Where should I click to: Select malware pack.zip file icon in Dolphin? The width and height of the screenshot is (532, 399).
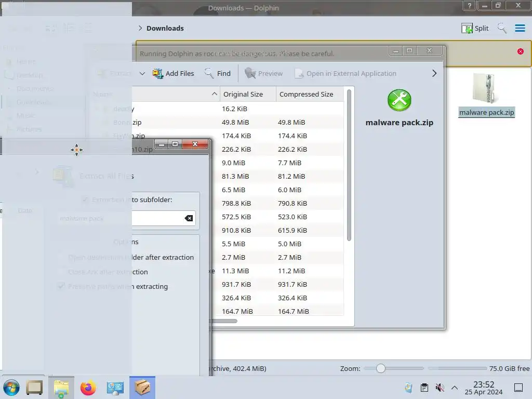pos(486,88)
